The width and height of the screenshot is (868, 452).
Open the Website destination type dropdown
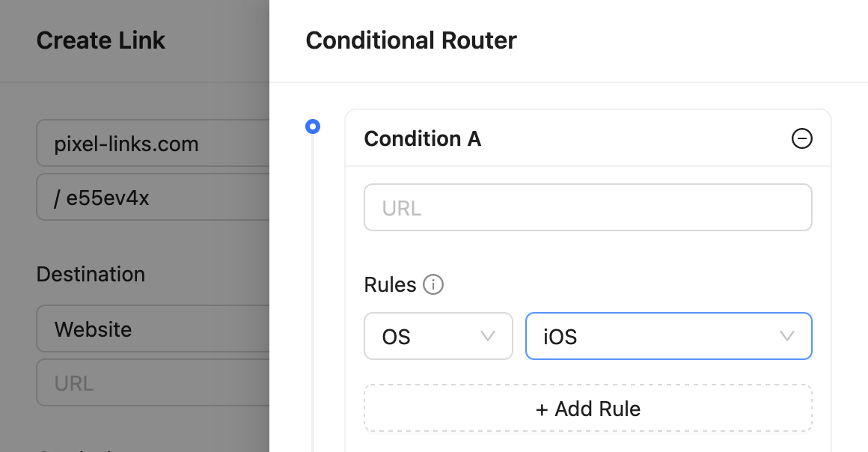click(x=153, y=329)
